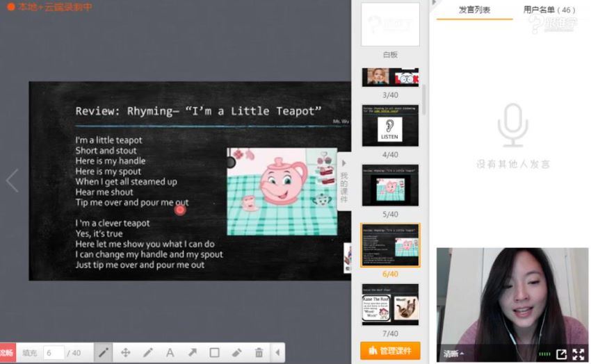This screenshot has height=364, width=591.
Task: Go to previous slide using left chevron
Action: pos(13,181)
